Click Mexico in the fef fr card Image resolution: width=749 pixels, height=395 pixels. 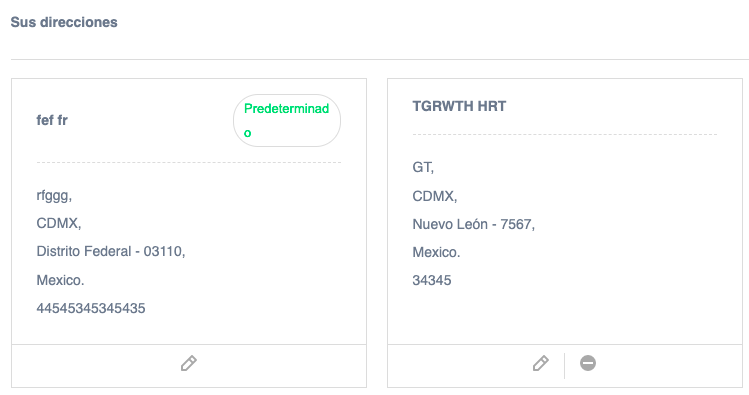pos(60,280)
